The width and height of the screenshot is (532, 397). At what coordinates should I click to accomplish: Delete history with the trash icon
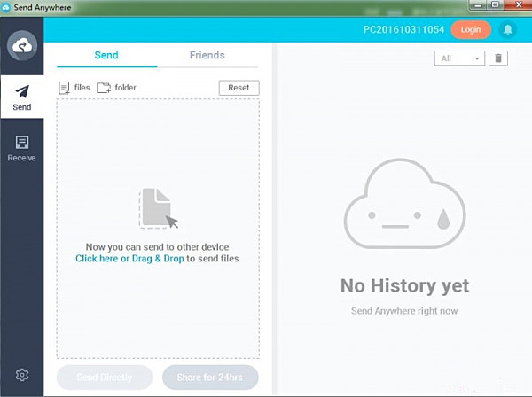click(x=498, y=58)
